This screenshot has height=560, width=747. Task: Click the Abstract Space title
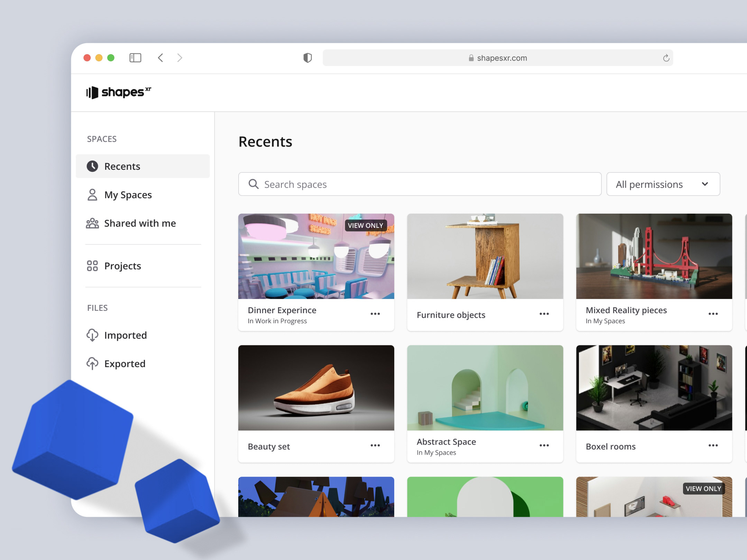(446, 442)
